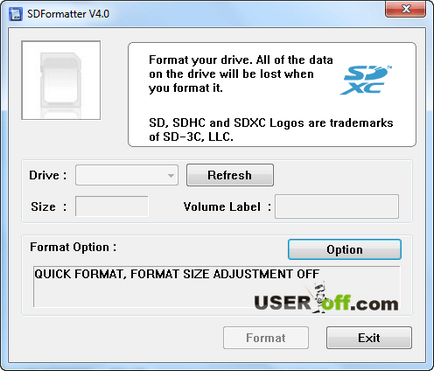The image size is (434, 371).
Task: Click the 'Format Option :' label
Action: pyautogui.click(x=73, y=247)
